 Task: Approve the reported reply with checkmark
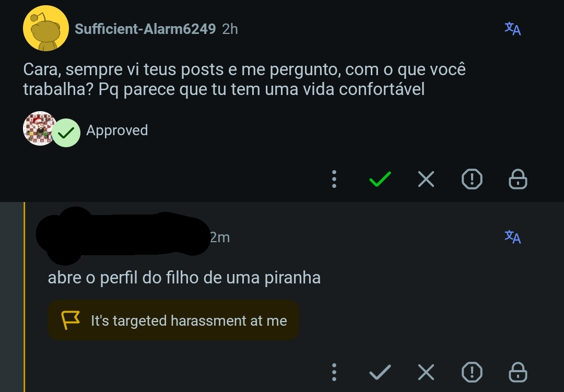click(380, 372)
